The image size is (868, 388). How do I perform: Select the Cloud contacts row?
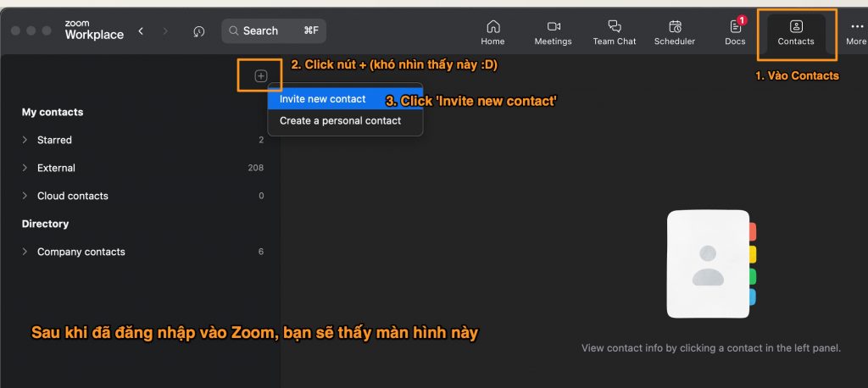(142, 196)
